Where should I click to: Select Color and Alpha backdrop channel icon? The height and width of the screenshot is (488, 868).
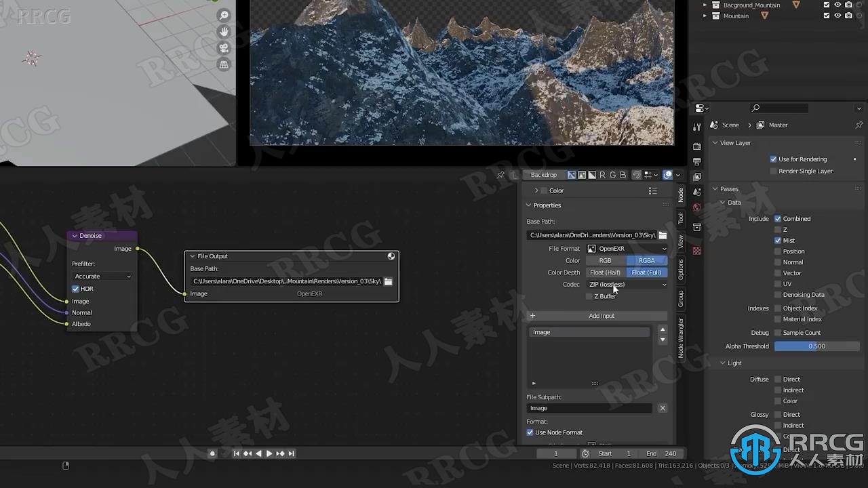coord(571,175)
